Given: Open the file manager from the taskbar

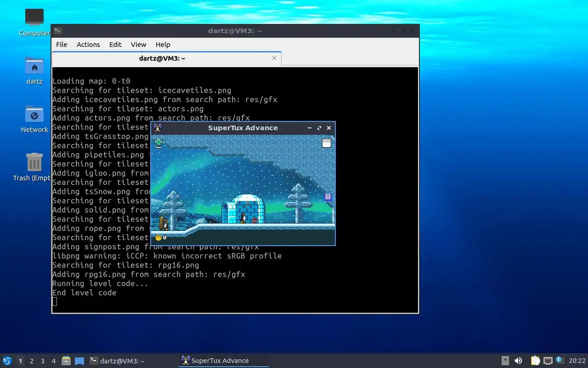Looking at the screenshot, I should point(66,361).
